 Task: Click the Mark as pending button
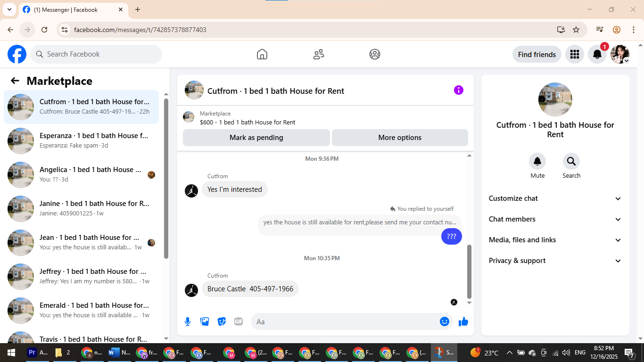click(x=256, y=138)
